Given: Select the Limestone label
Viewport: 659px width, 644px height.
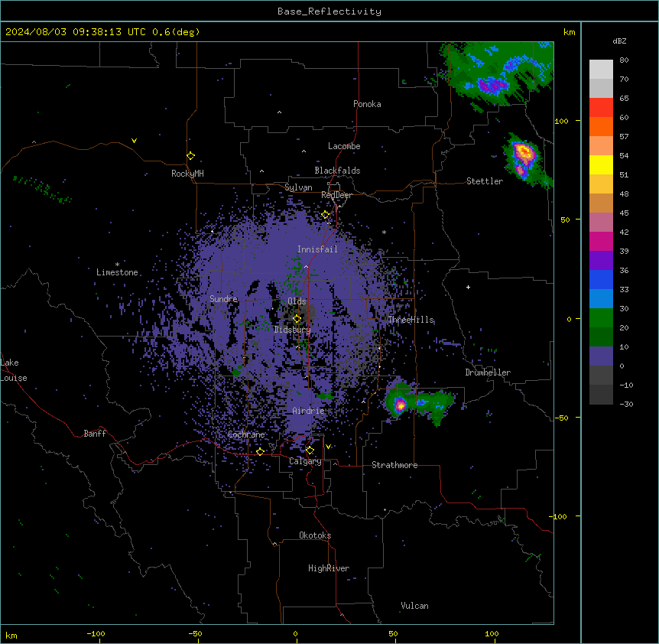Looking at the screenshot, I should tap(117, 272).
